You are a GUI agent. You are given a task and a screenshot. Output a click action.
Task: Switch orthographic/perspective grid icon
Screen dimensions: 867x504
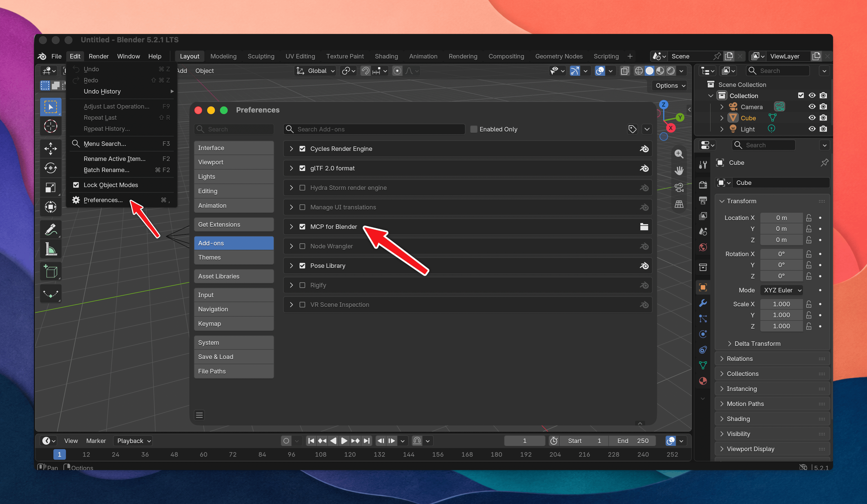tap(679, 204)
